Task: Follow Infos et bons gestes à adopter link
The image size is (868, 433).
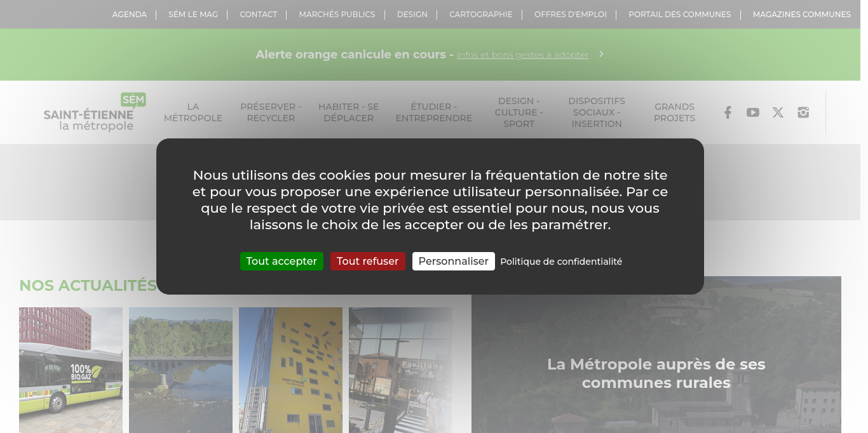Action: (523, 55)
